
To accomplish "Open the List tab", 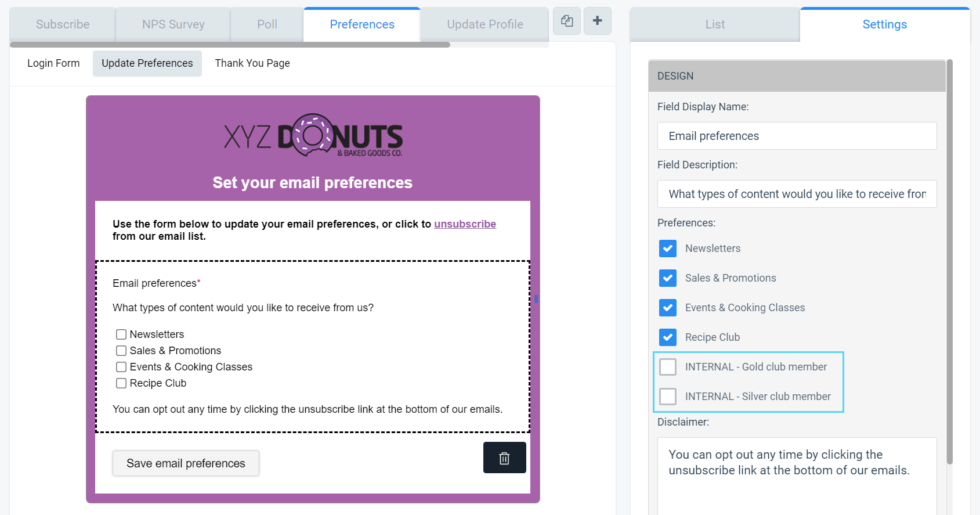I will (715, 24).
